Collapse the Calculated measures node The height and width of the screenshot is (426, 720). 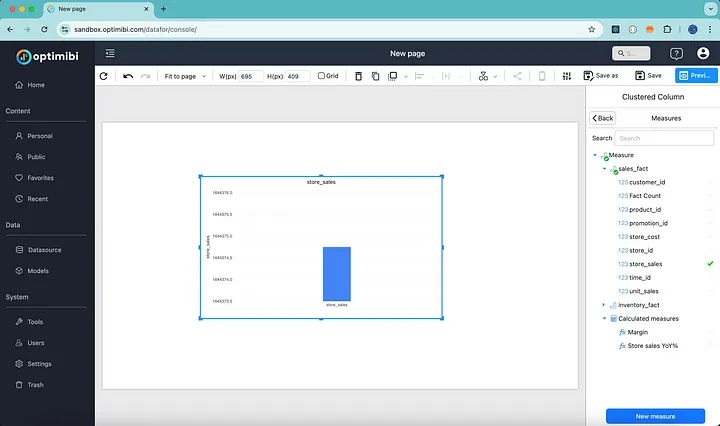(x=604, y=319)
